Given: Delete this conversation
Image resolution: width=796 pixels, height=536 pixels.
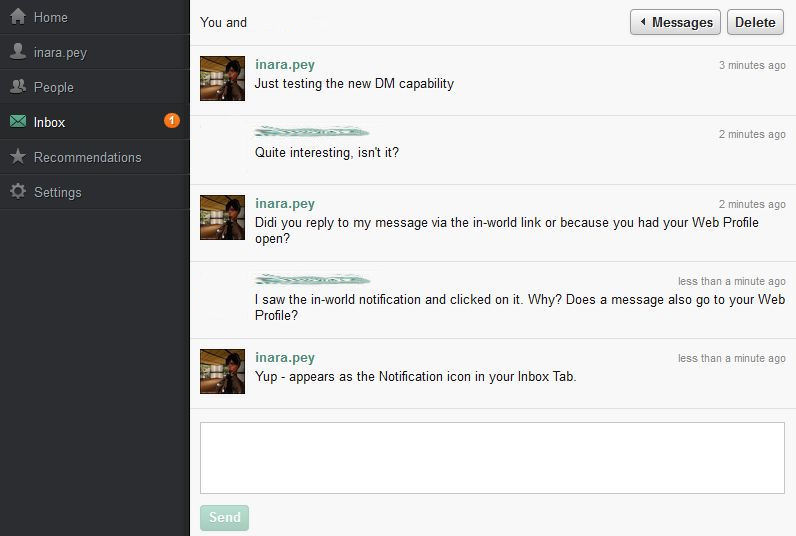Looking at the screenshot, I should coord(755,22).
